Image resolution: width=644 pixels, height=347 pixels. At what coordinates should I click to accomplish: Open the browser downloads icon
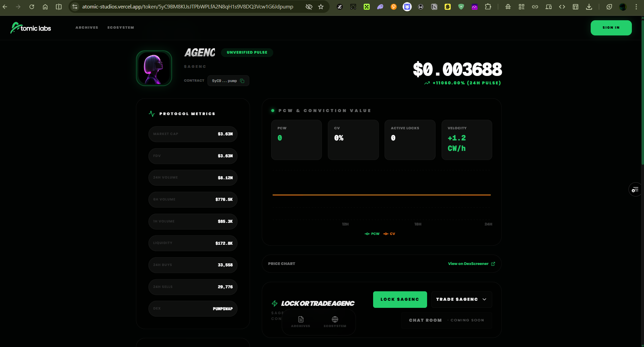[589, 7]
